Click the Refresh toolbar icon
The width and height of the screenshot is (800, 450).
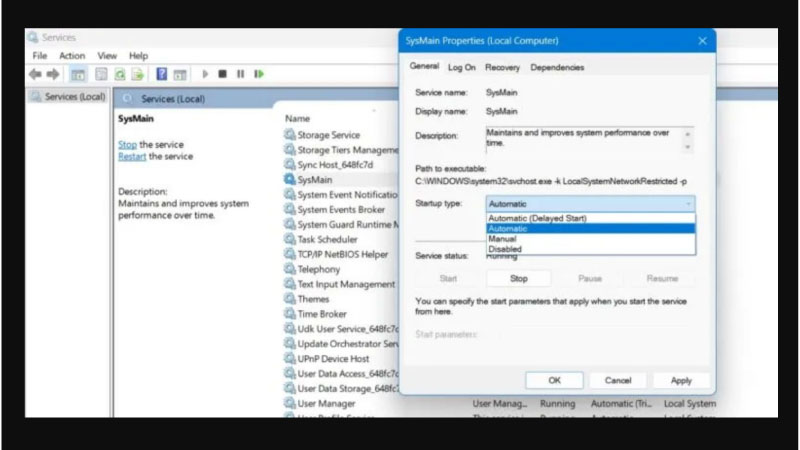pyautogui.click(x=119, y=74)
